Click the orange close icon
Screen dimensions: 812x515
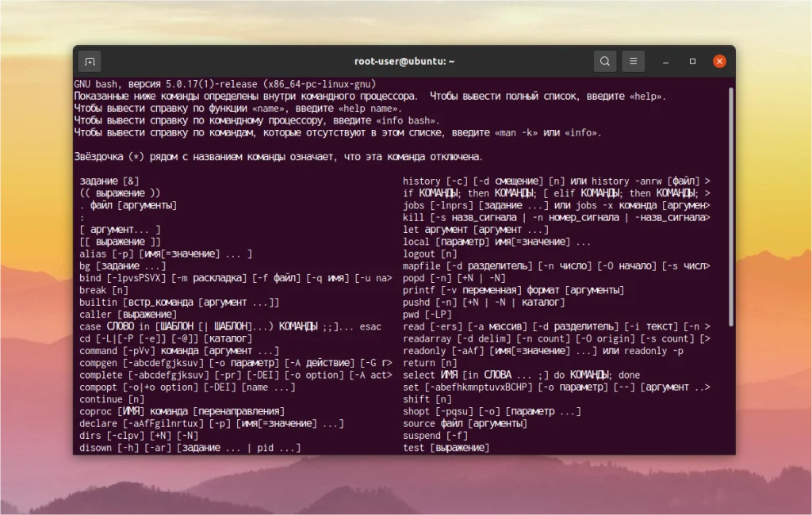pyautogui.click(x=719, y=61)
